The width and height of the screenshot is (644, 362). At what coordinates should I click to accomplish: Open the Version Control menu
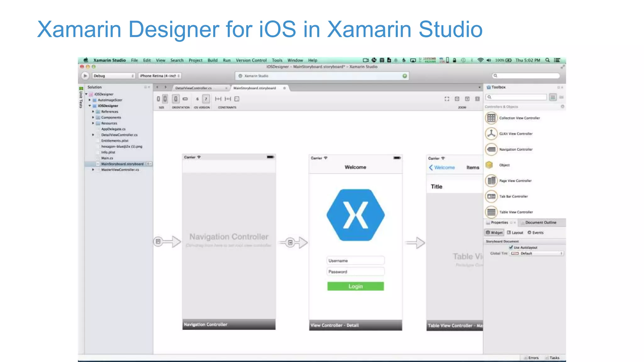point(251,60)
